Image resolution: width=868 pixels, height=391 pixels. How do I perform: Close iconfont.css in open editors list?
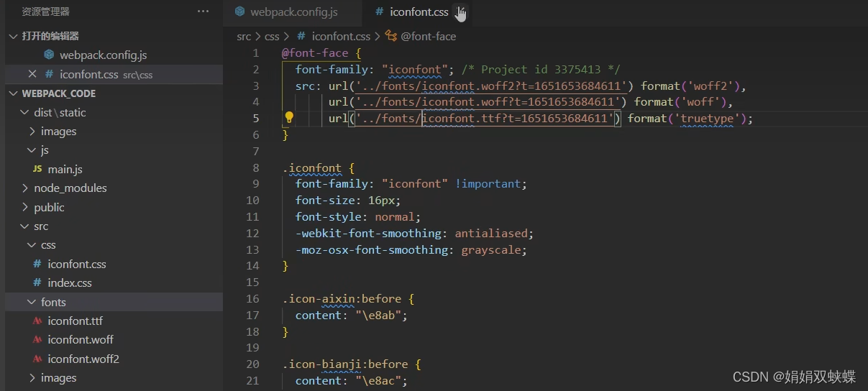[x=32, y=74]
